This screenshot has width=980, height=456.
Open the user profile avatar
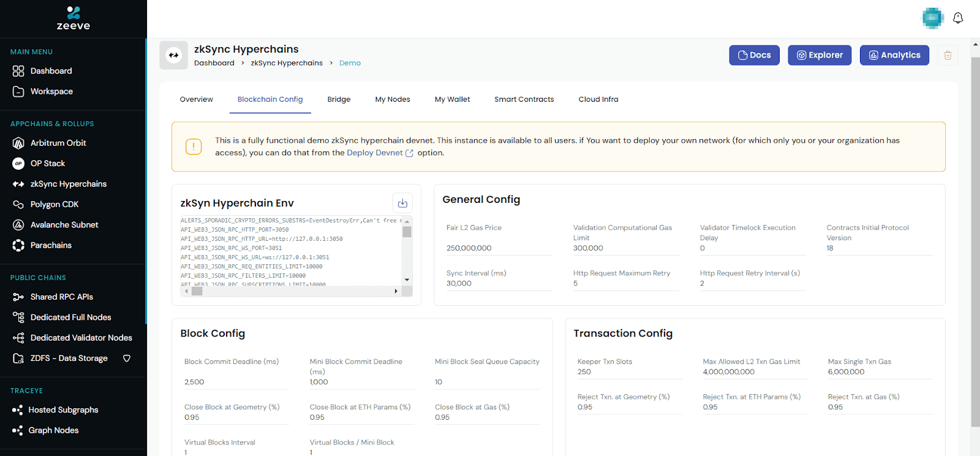tap(933, 18)
